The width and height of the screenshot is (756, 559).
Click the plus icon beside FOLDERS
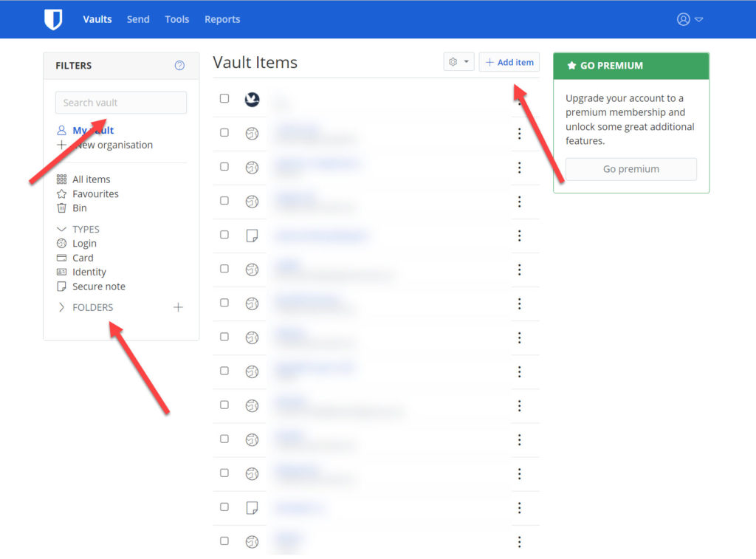pos(178,307)
